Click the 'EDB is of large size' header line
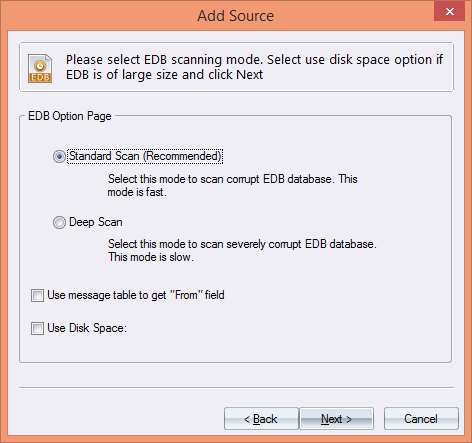 pyautogui.click(x=164, y=75)
